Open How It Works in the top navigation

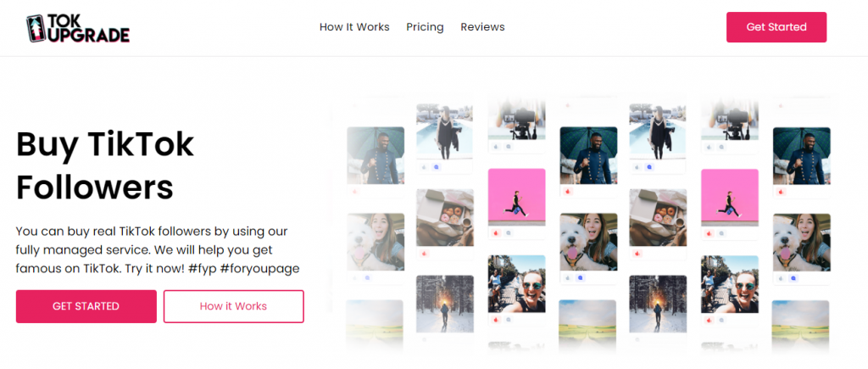[x=354, y=27]
